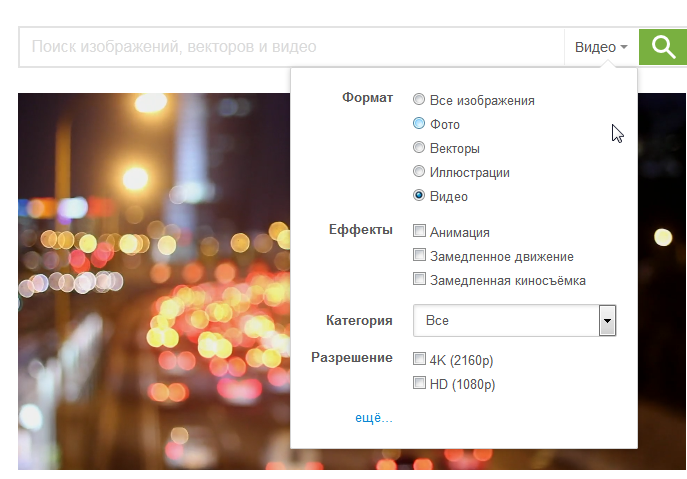Click the Эффекты section label
Screen dimensions: 687x479
pyautogui.click(x=360, y=229)
